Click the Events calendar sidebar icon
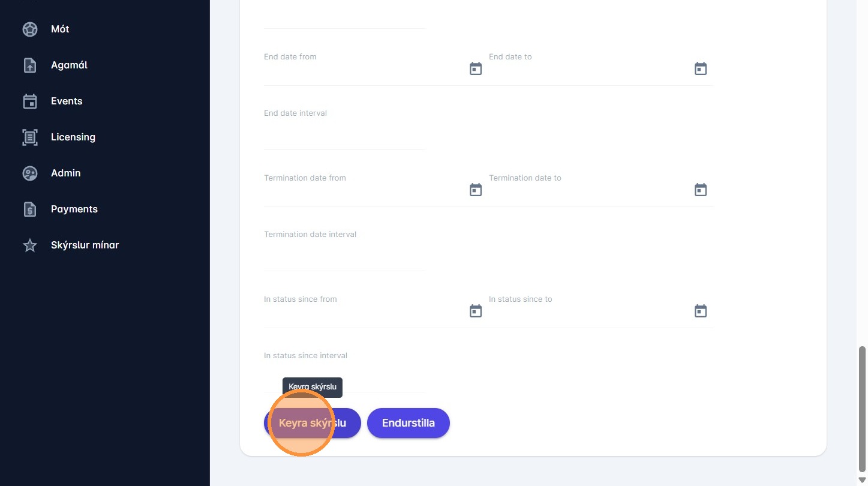The height and width of the screenshot is (486, 868). pos(30,101)
